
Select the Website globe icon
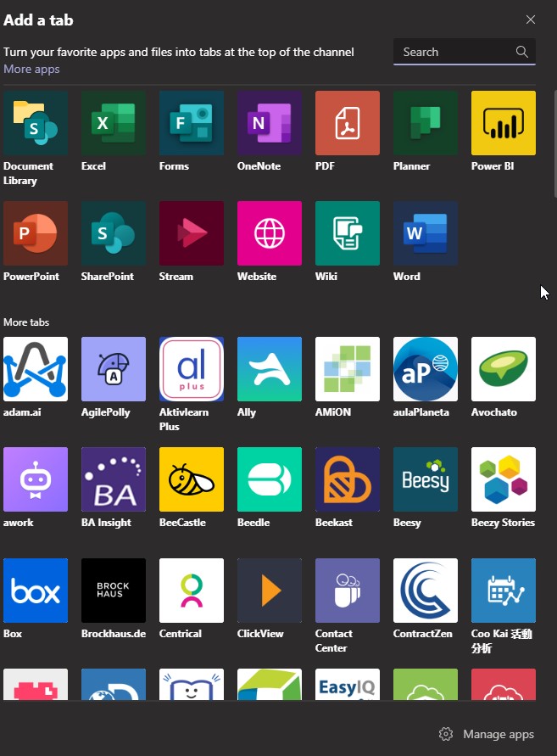click(x=270, y=233)
